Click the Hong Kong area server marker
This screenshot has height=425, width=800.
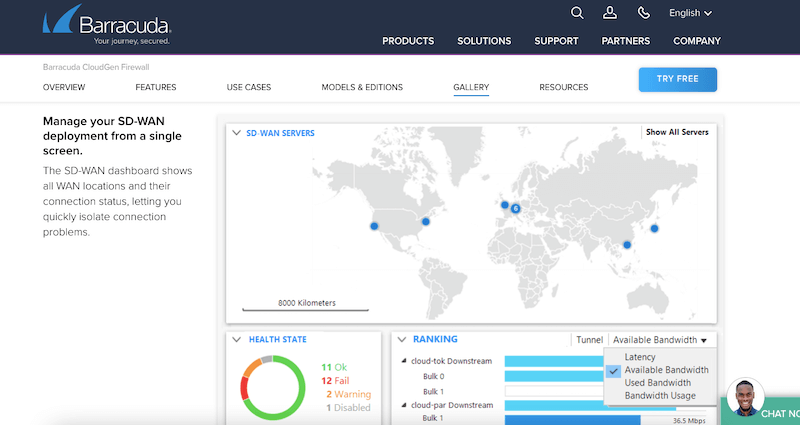(x=627, y=245)
